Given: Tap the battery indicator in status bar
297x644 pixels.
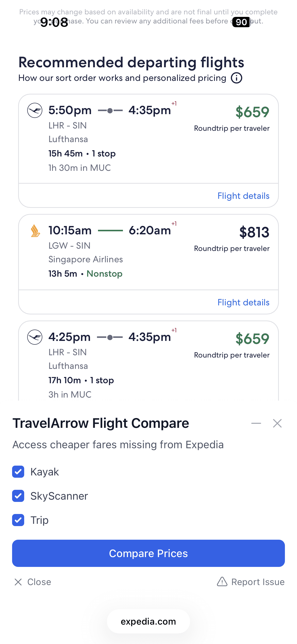Looking at the screenshot, I should 241,22.
